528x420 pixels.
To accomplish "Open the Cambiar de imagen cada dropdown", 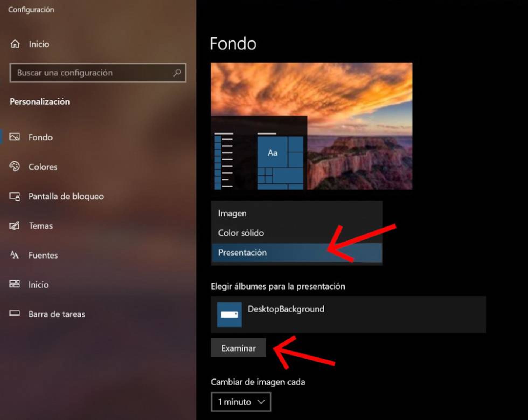I will 241,402.
